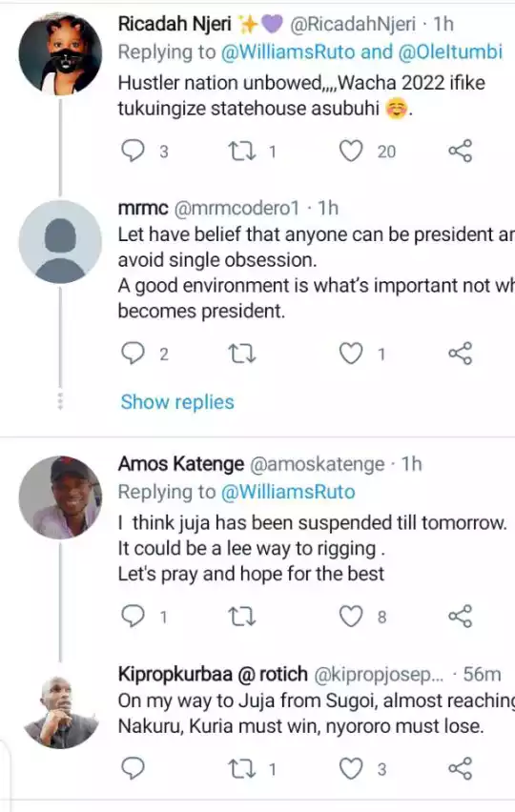Open @WilliamsRuto link in Amos Katenge's tweet
515x812 pixels.
click(288, 492)
